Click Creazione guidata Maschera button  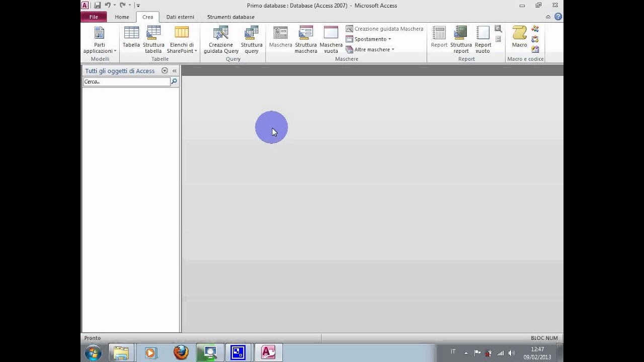[384, 29]
